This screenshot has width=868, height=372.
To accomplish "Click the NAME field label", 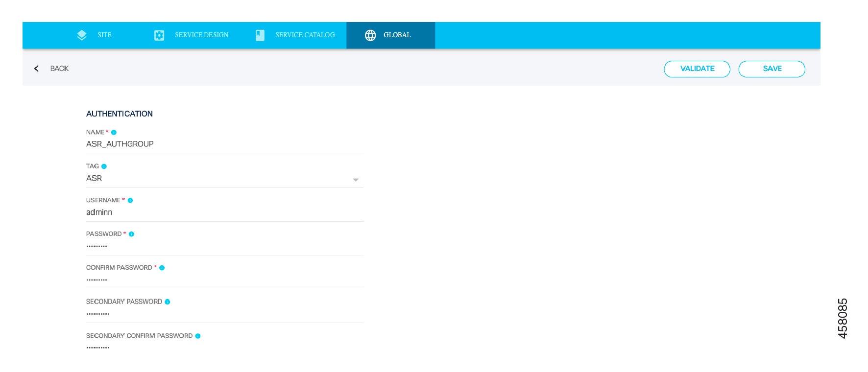I will tap(95, 133).
